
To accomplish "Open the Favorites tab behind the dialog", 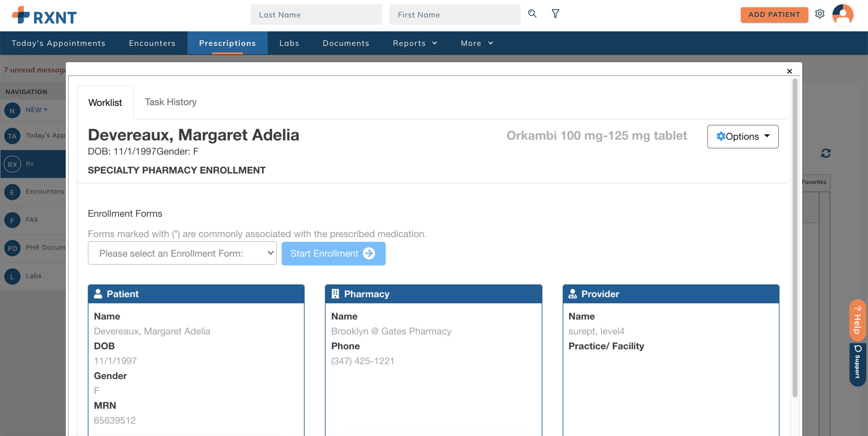I will (x=814, y=182).
